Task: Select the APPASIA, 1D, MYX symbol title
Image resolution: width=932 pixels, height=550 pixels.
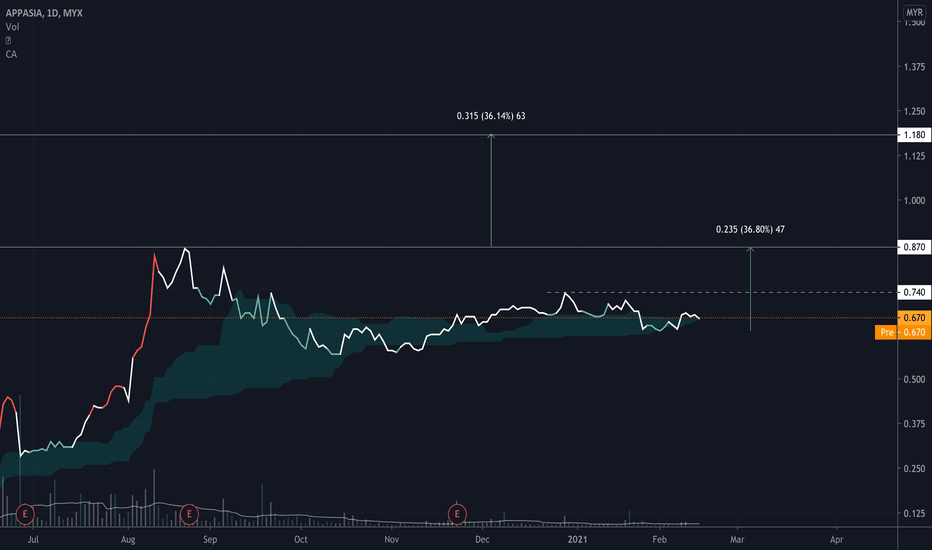Action: [x=44, y=13]
